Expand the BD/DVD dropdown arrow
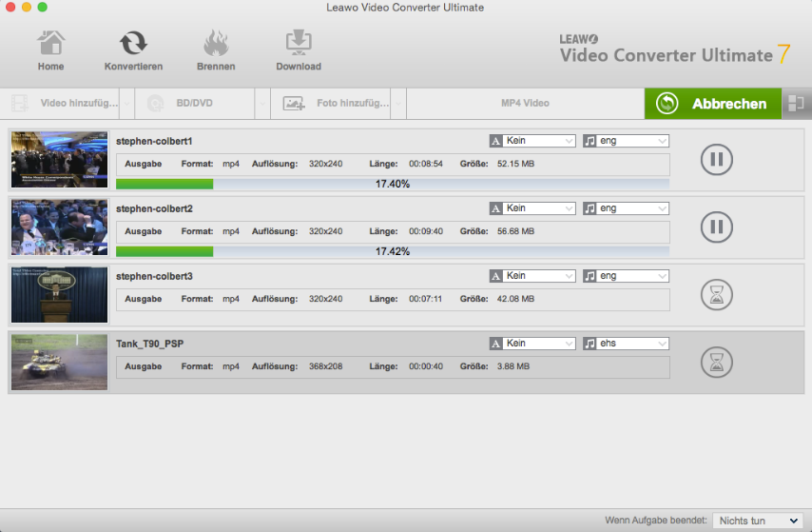 point(262,103)
